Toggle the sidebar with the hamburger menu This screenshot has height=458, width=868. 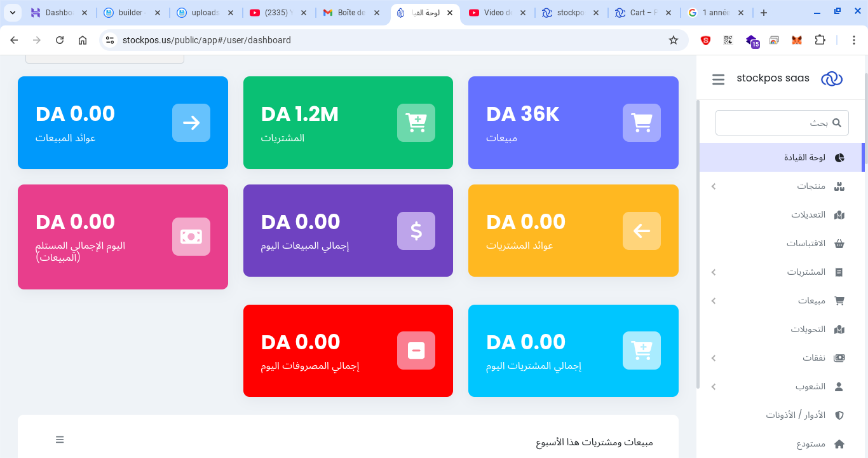(719, 80)
